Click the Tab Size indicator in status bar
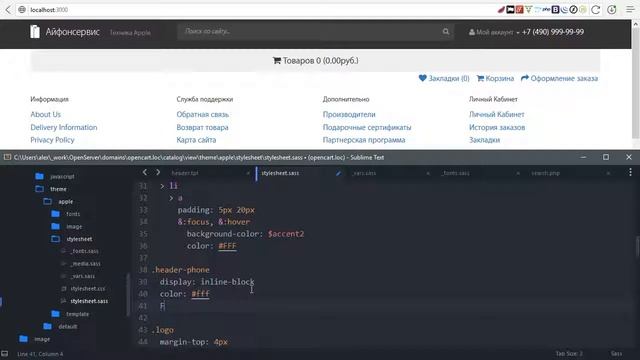This screenshot has height=360, width=640. click(x=569, y=353)
